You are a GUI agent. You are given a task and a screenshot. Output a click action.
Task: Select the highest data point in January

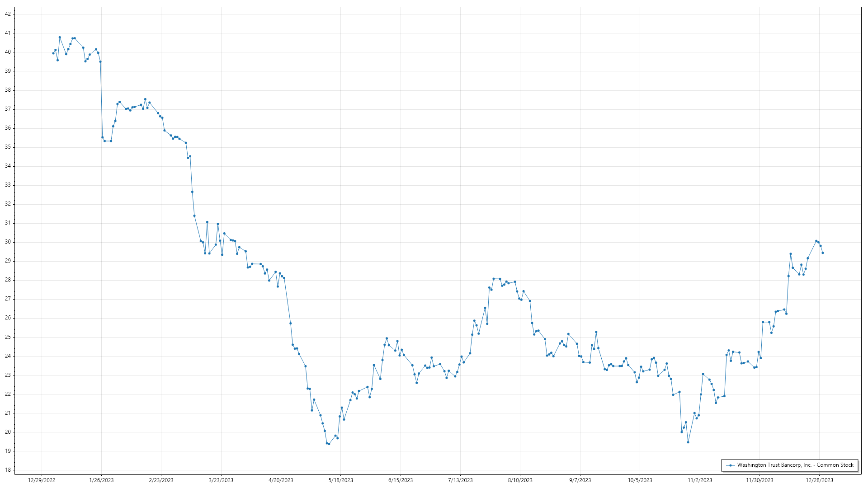point(60,38)
